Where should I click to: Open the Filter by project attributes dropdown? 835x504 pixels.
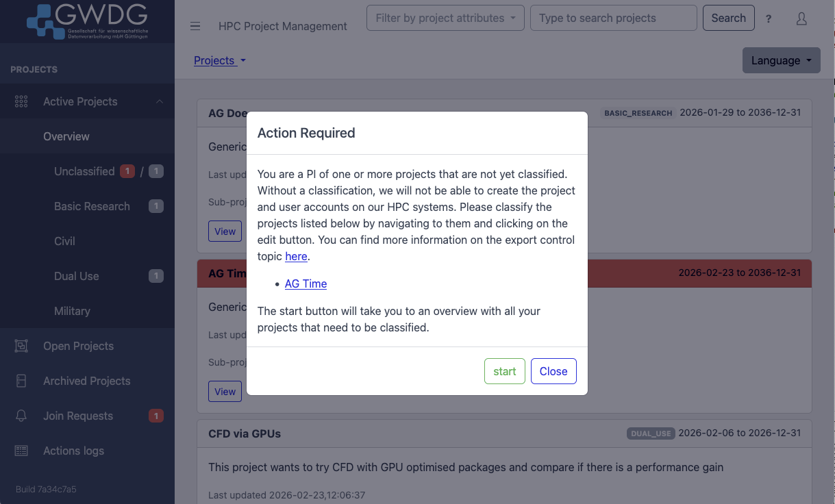click(445, 18)
